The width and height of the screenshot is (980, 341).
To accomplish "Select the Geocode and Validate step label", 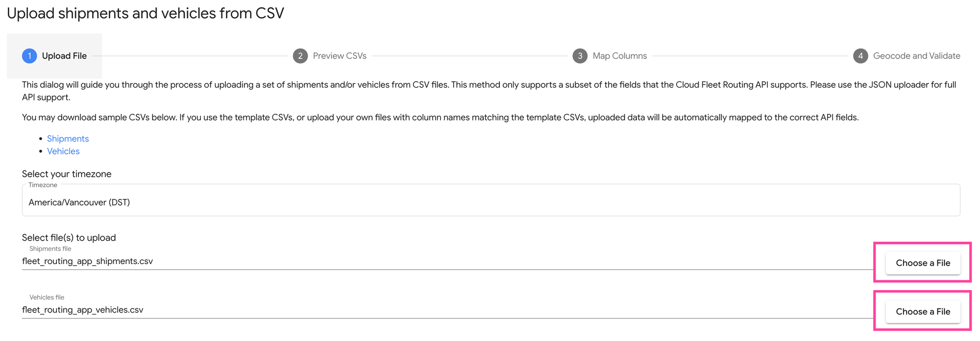I will [x=917, y=55].
